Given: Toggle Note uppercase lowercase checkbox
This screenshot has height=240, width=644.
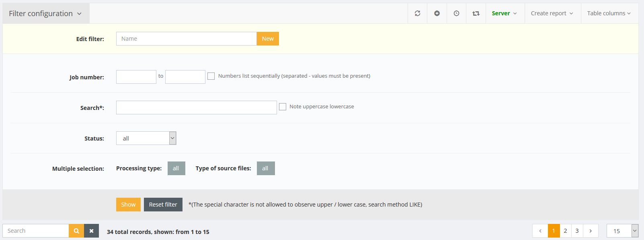Looking at the screenshot, I should (283, 107).
